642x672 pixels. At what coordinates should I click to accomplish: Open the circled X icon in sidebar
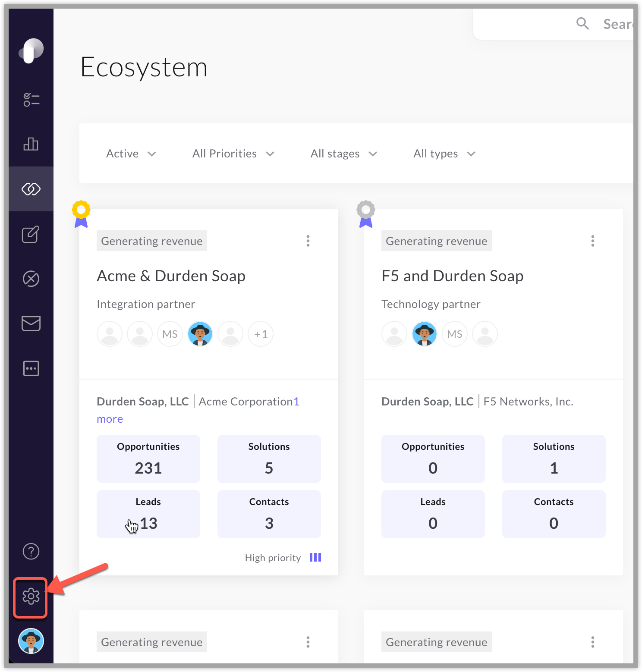[x=31, y=279]
